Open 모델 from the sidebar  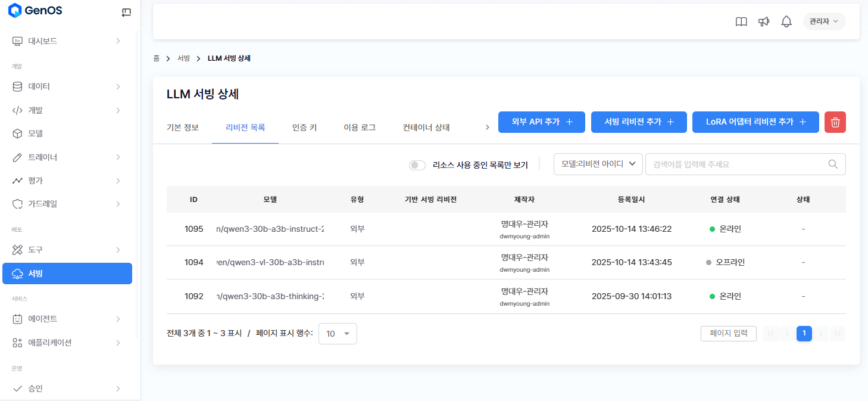pos(36,133)
